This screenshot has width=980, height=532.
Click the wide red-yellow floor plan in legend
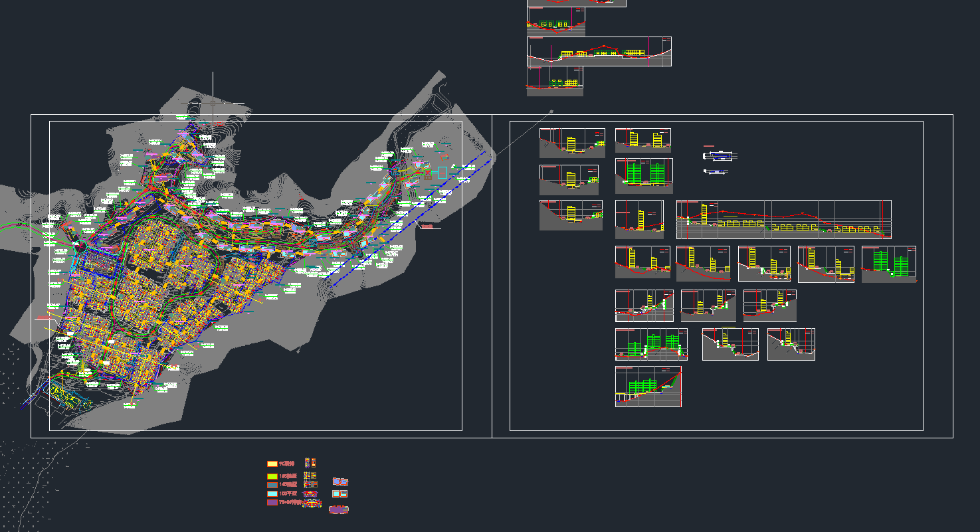tap(312, 503)
